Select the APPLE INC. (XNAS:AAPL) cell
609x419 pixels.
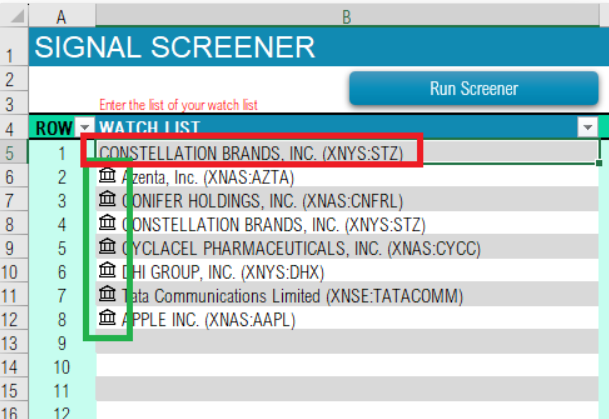click(347, 320)
